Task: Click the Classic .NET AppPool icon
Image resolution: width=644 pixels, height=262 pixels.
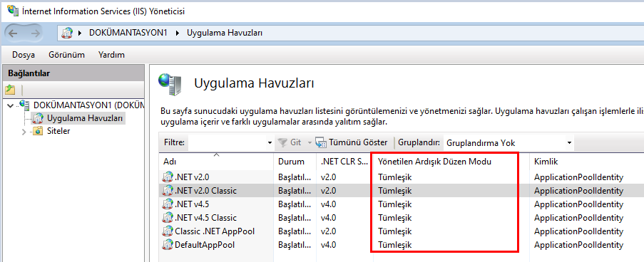Action: click(x=168, y=231)
